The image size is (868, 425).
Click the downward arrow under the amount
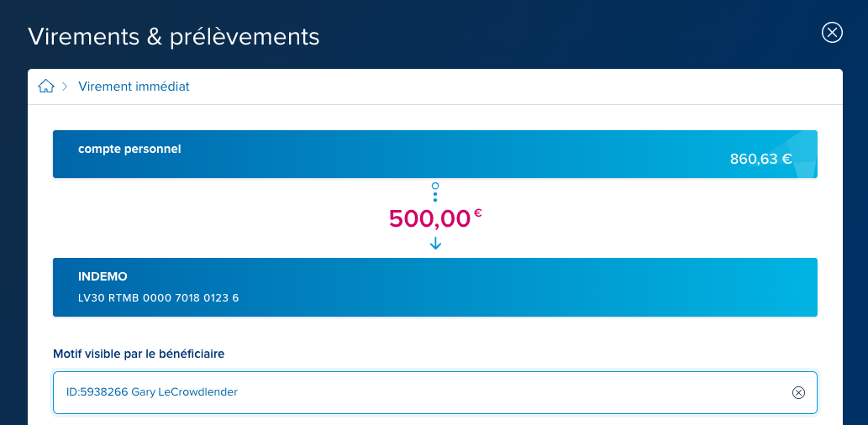(435, 243)
